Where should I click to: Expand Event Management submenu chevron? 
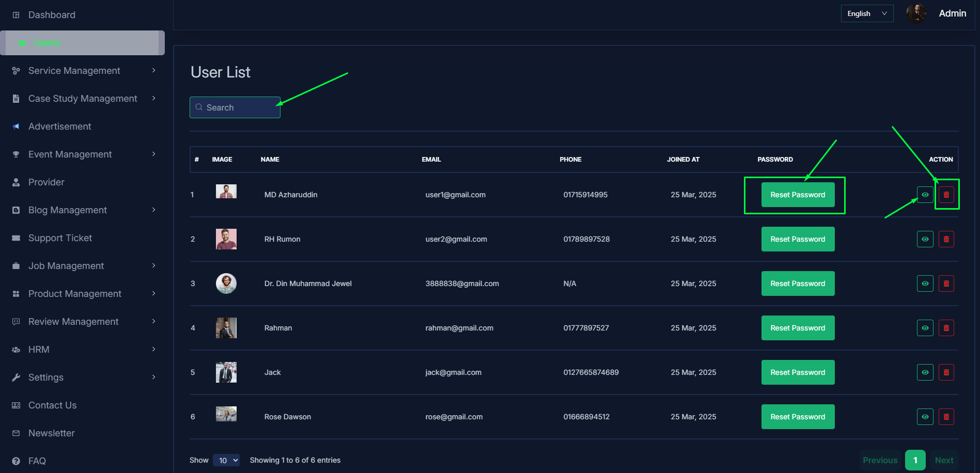(x=154, y=154)
